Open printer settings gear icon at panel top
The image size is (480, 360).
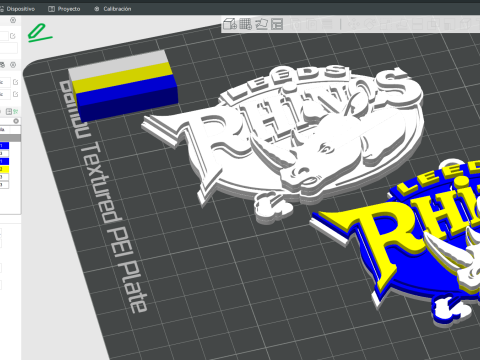(x=13, y=20)
